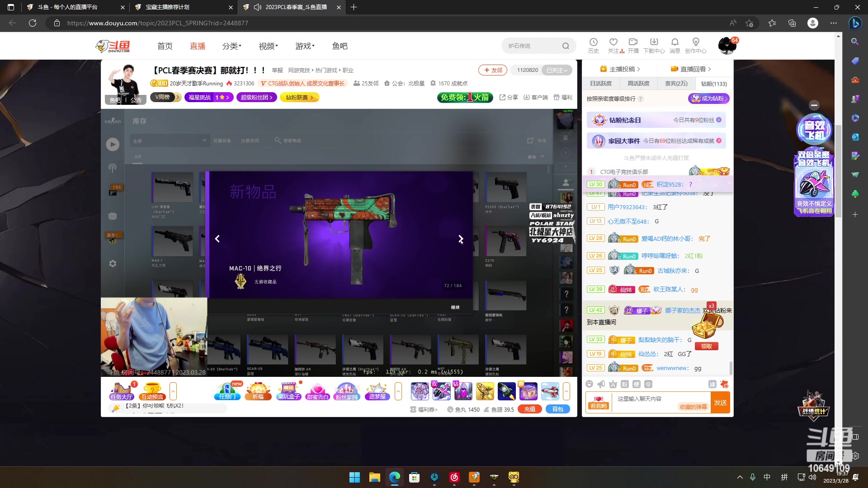868x488 pixels.
Task: Toggle the 滤 danmaku filter button
Action: coord(712,384)
